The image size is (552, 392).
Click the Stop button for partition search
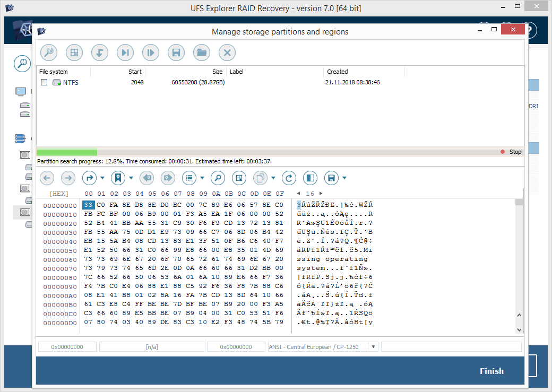click(511, 152)
